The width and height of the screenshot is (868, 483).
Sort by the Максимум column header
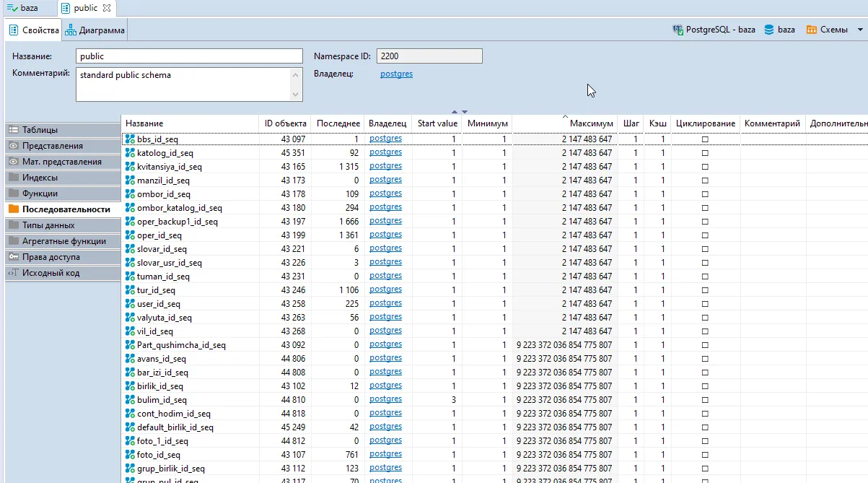coord(591,123)
